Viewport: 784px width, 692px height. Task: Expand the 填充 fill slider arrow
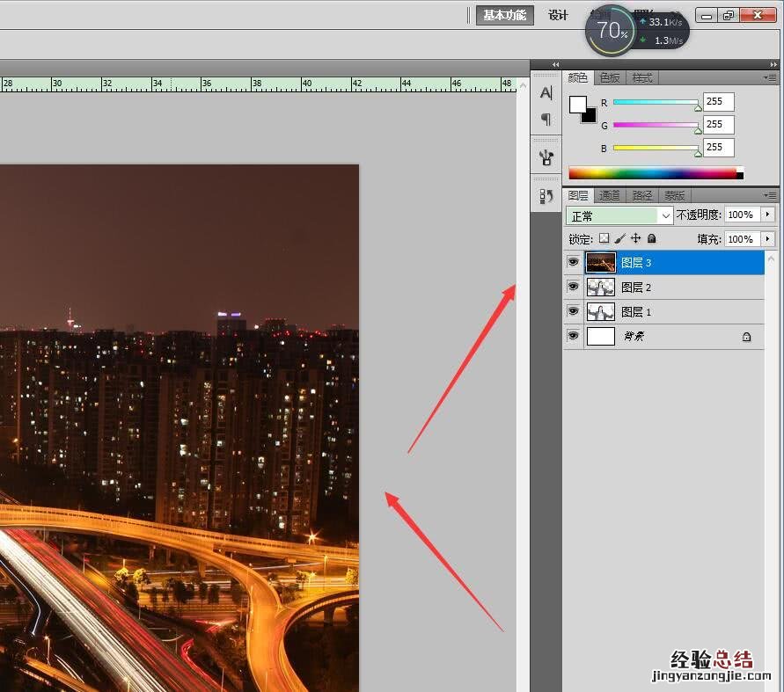pos(767,239)
